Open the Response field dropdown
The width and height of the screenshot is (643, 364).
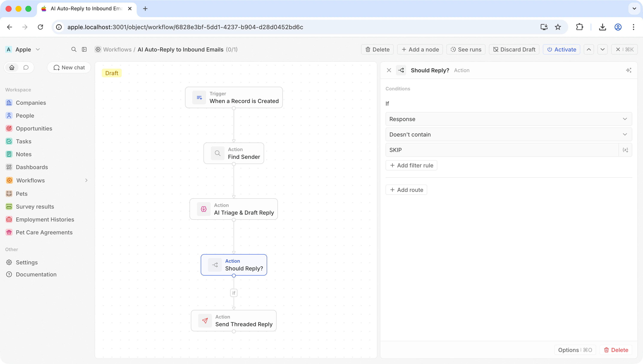pyautogui.click(x=508, y=119)
